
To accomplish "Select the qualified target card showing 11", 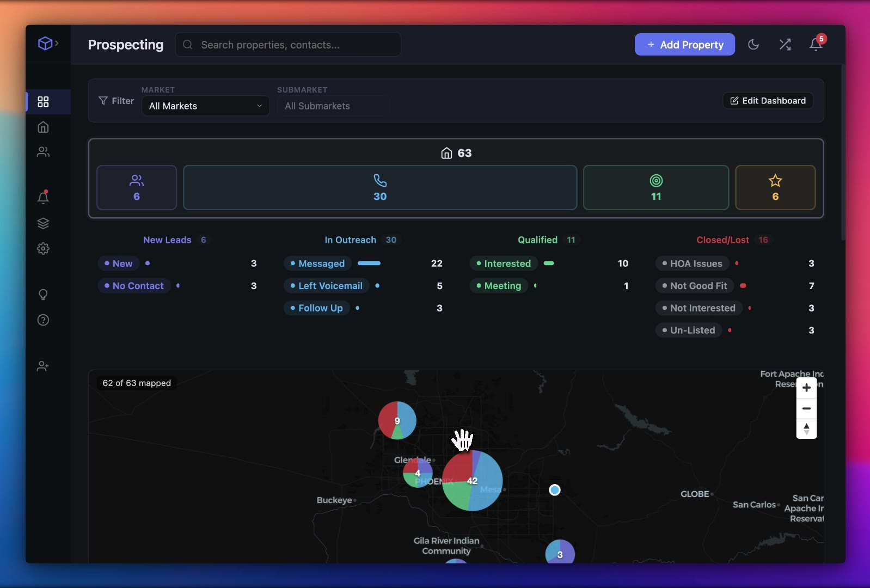I will pyautogui.click(x=656, y=187).
